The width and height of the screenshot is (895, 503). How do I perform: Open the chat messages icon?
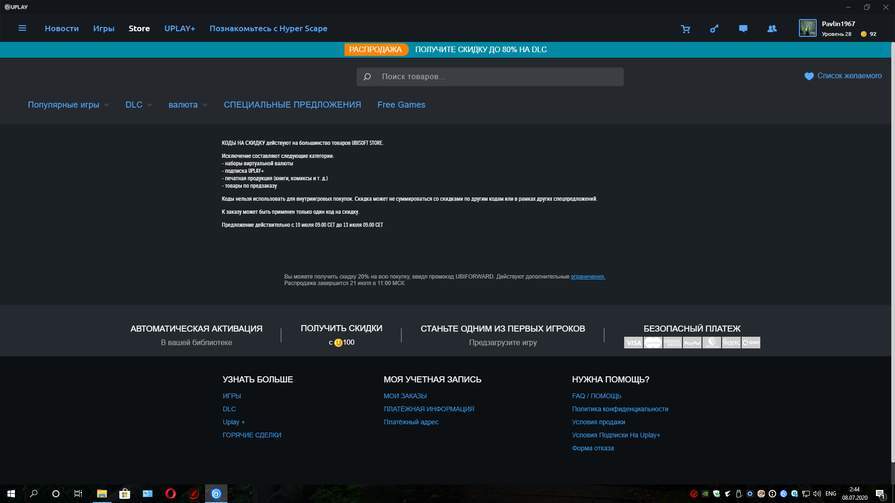point(743,29)
